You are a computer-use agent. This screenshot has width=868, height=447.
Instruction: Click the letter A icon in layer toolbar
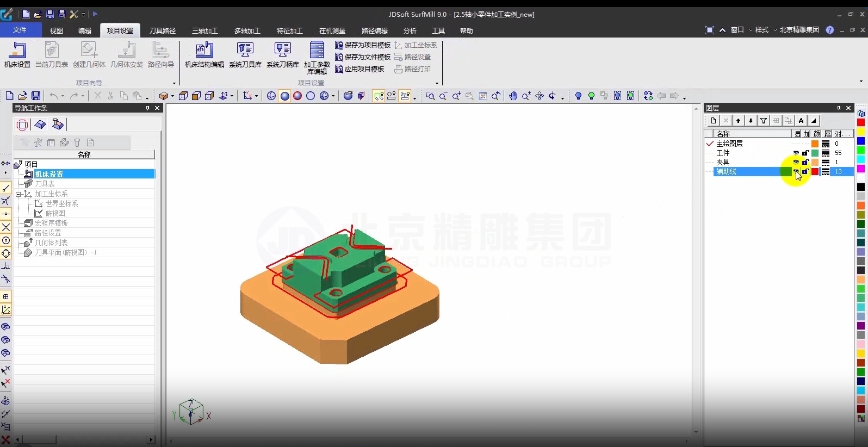pos(801,121)
